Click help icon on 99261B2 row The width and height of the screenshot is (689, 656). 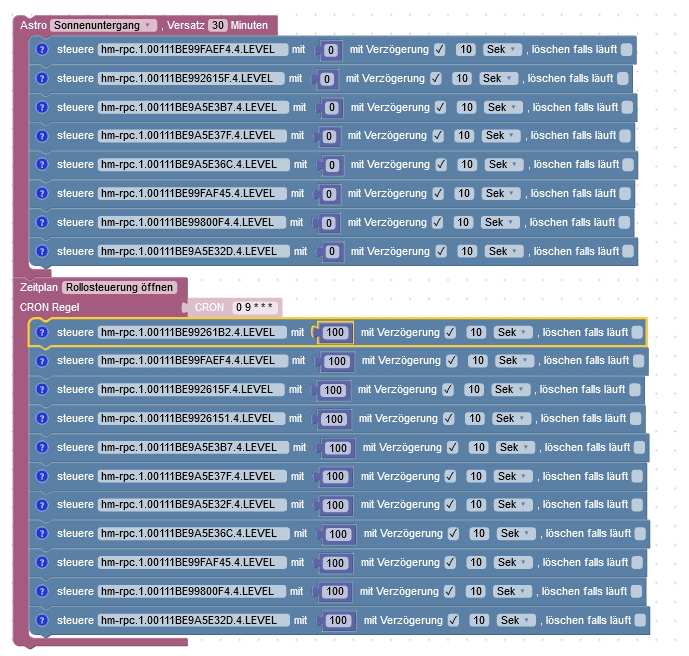tap(42, 332)
